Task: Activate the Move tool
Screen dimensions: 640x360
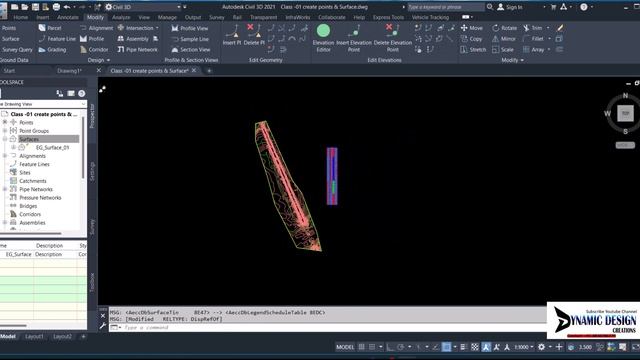Action: [471, 28]
